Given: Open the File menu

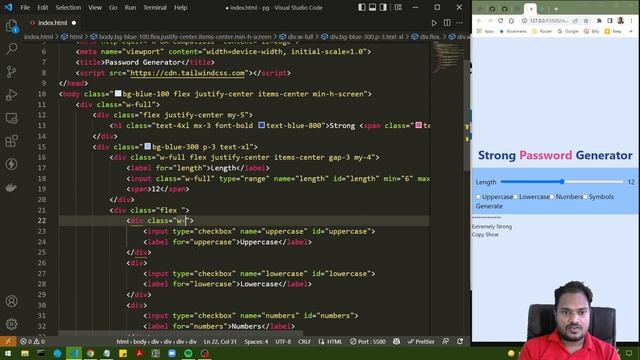Looking at the screenshot, I should [25, 7].
